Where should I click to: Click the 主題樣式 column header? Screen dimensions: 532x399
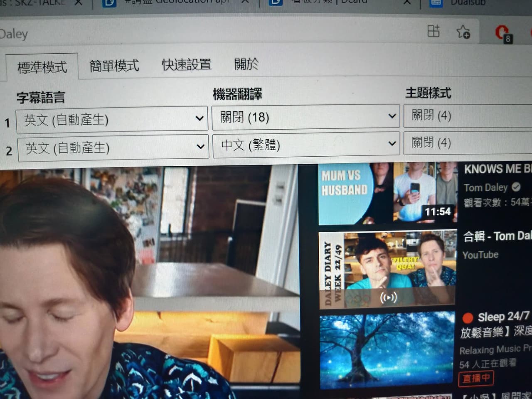[428, 93]
